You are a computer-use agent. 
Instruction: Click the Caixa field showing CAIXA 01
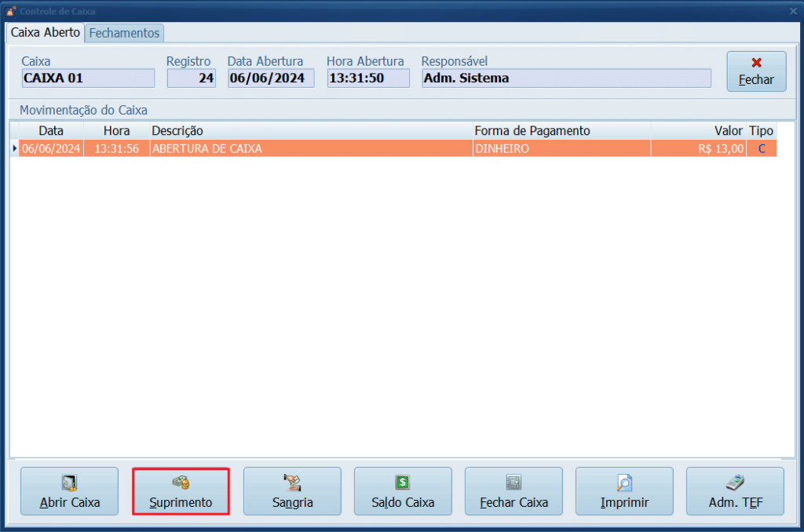(x=88, y=78)
